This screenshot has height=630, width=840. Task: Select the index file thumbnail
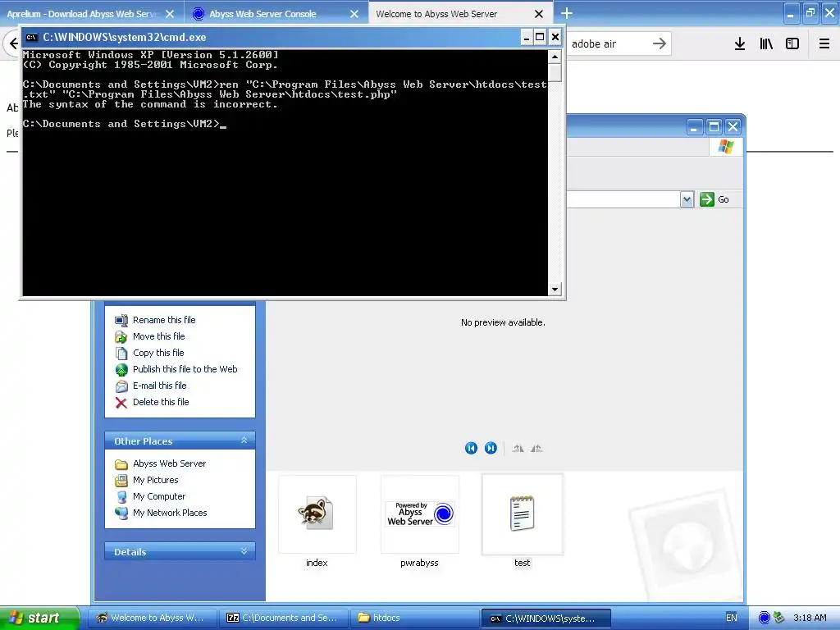click(317, 514)
